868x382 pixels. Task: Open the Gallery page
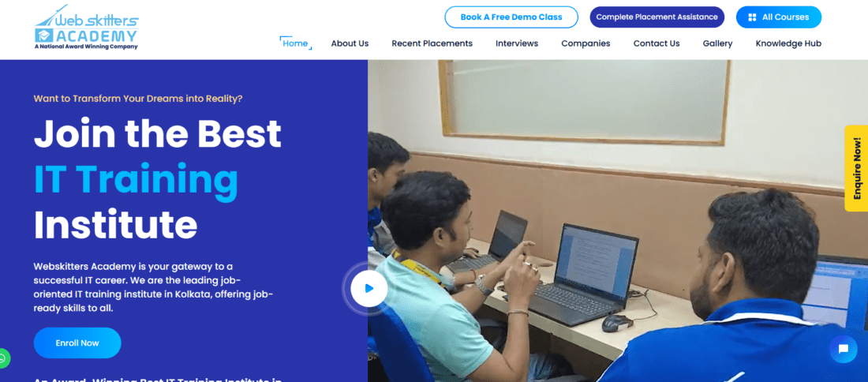tap(717, 43)
